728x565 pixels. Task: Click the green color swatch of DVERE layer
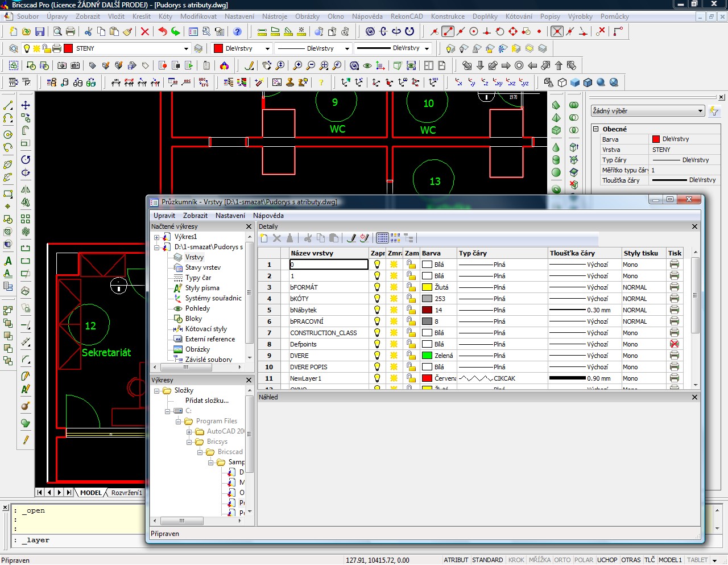(427, 356)
